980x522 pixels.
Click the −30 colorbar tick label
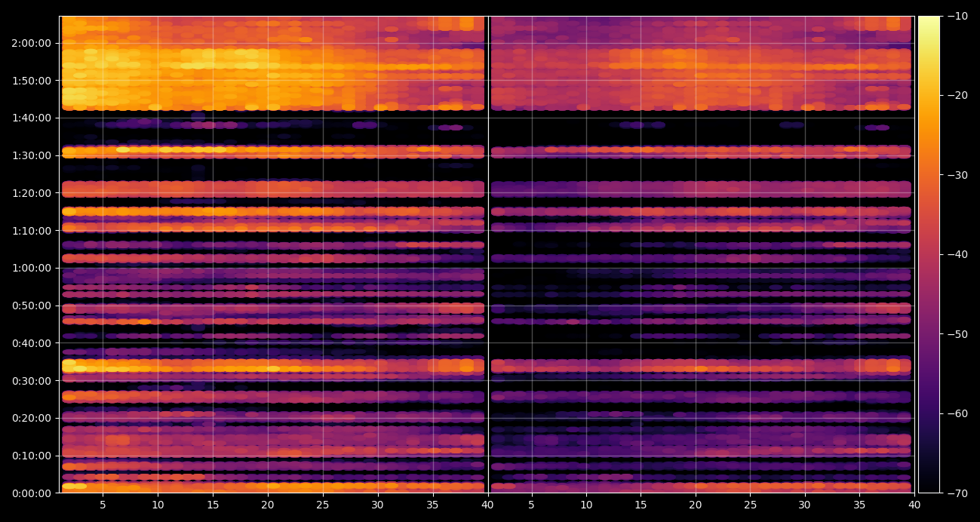958,175
